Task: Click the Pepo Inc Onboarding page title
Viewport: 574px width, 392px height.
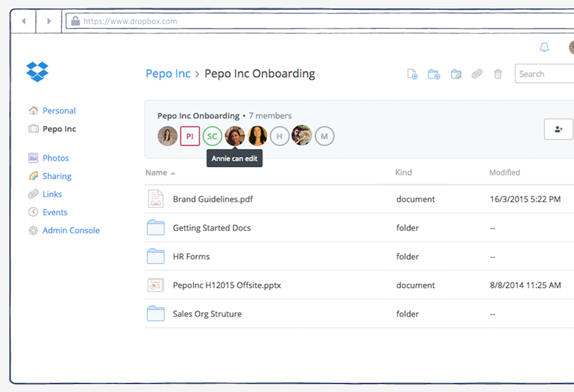Action: point(260,74)
